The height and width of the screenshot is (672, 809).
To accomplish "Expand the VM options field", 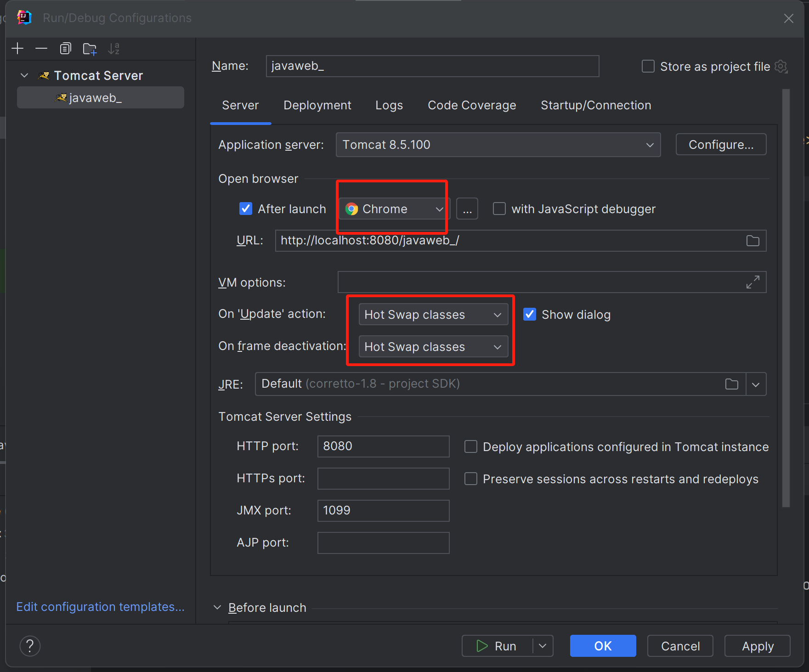I will point(752,282).
